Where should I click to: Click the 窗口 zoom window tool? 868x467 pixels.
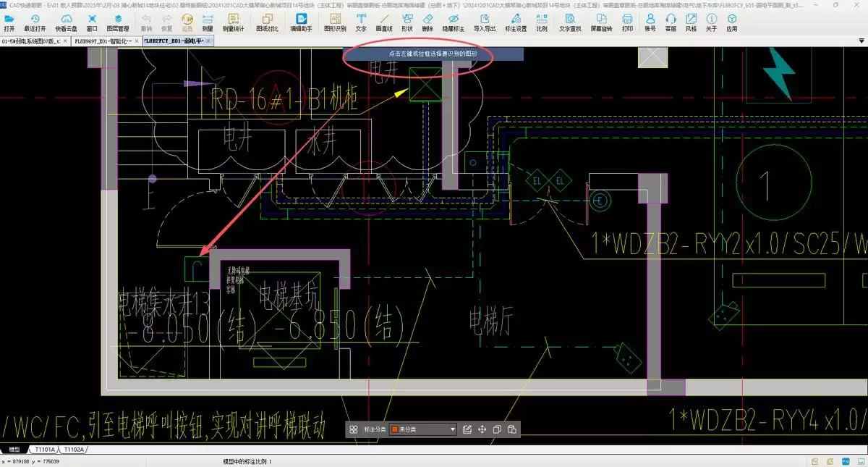click(92, 22)
